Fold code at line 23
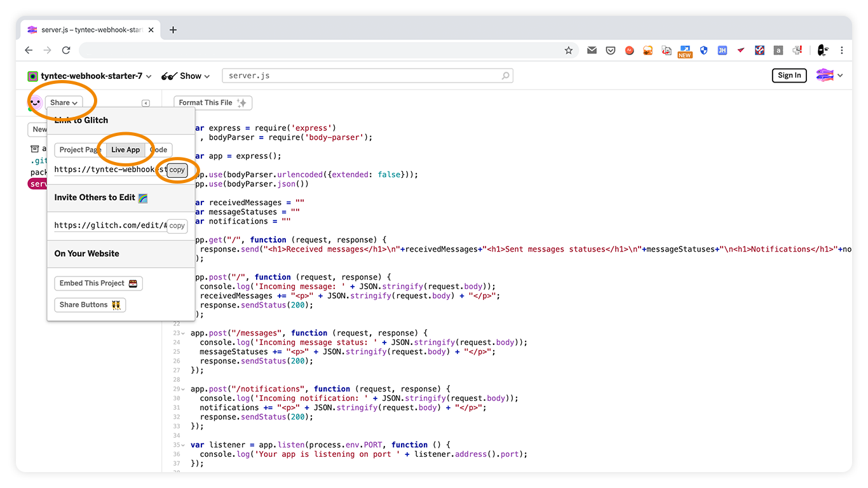868x488 pixels. 183,333
